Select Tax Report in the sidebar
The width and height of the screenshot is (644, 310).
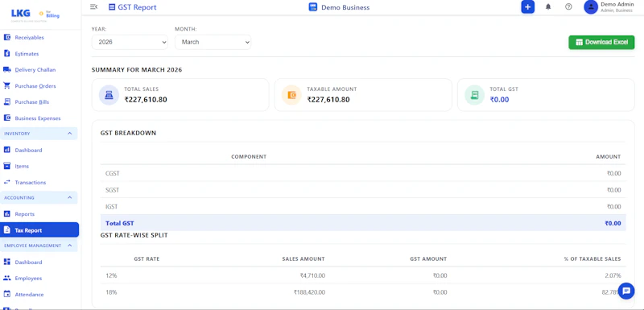tap(39, 230)
